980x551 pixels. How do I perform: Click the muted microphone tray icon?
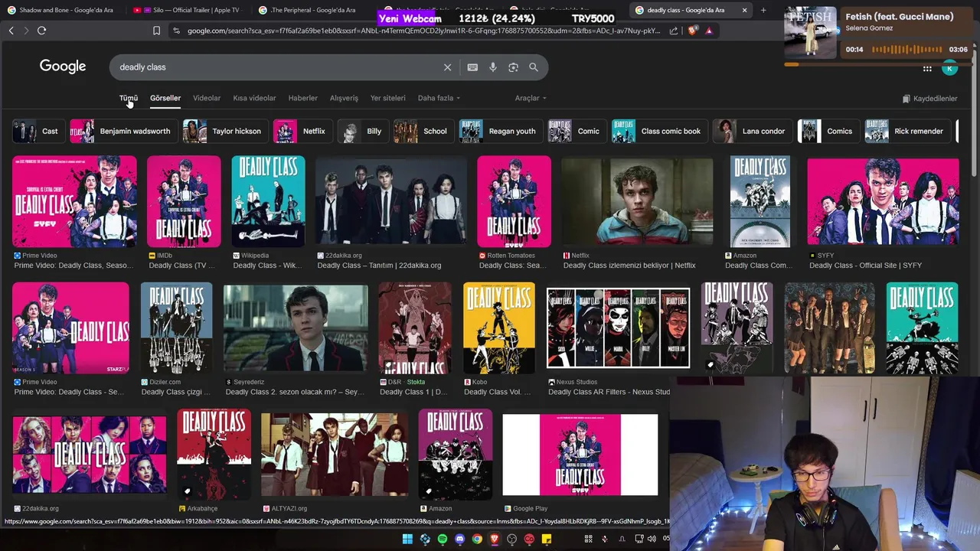click(x=605, y=540)
